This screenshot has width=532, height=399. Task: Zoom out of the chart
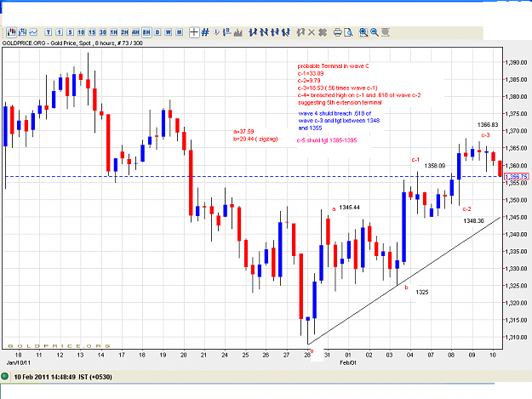[x=375, y=32]
